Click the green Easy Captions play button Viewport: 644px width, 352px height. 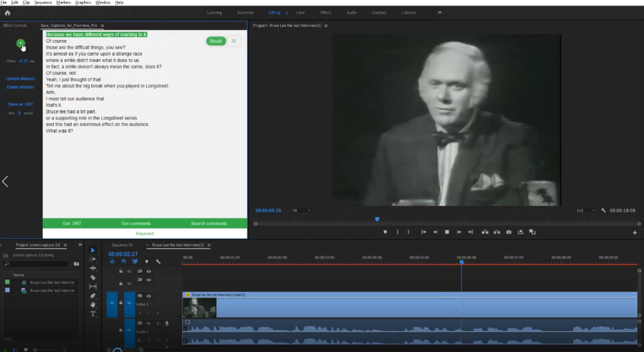coord(20,43)
